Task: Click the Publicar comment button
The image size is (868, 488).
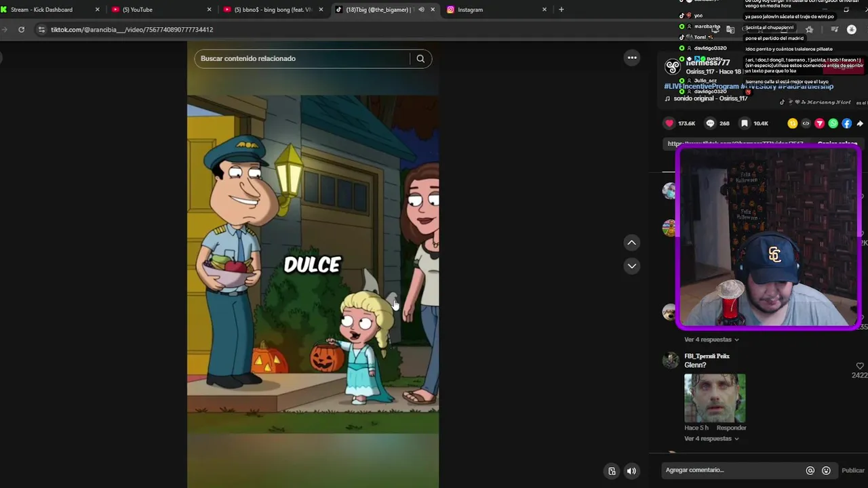Action: tap(853, 470)
